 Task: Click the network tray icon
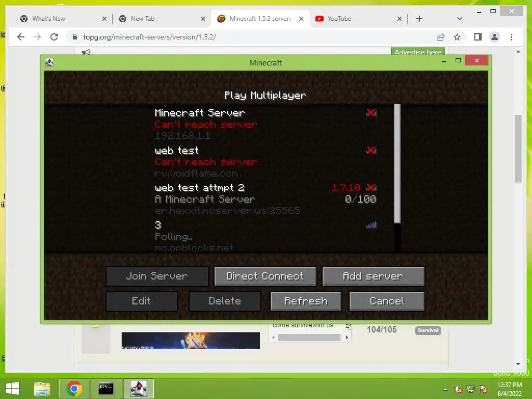pyautogui.click(x=471, y=389)
